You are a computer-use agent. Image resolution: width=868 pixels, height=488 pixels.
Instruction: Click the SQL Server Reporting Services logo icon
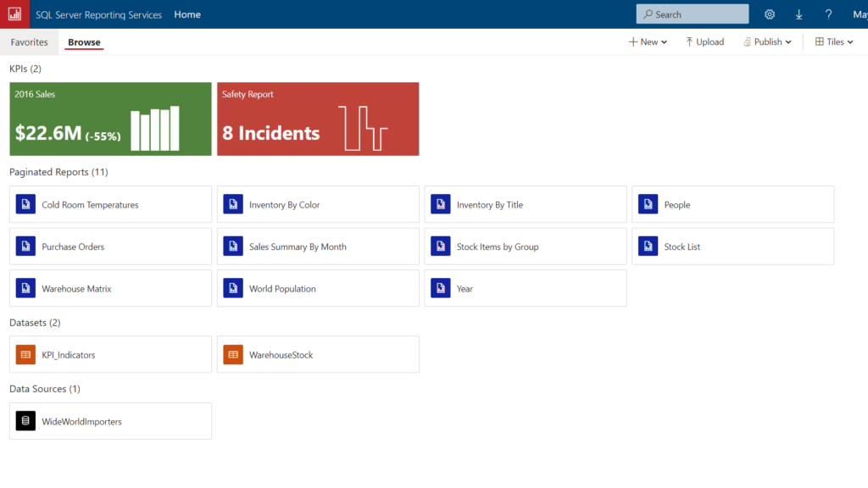coord(14,14)
